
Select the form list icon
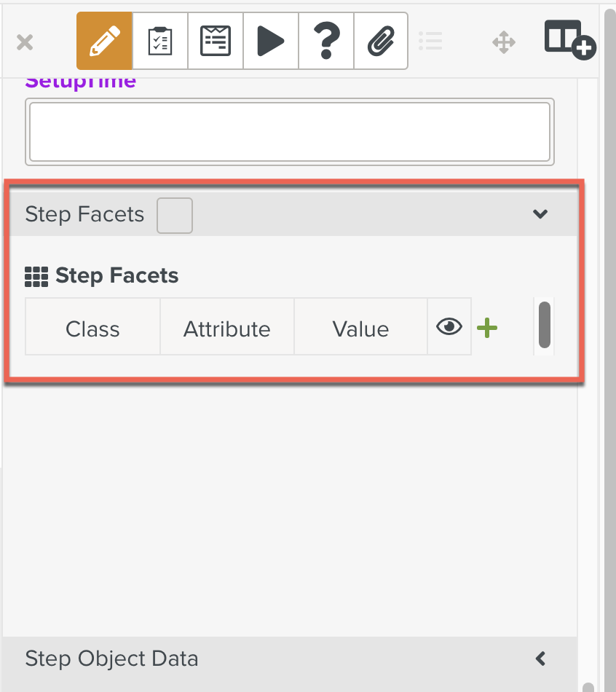click(x=216, y=42)
